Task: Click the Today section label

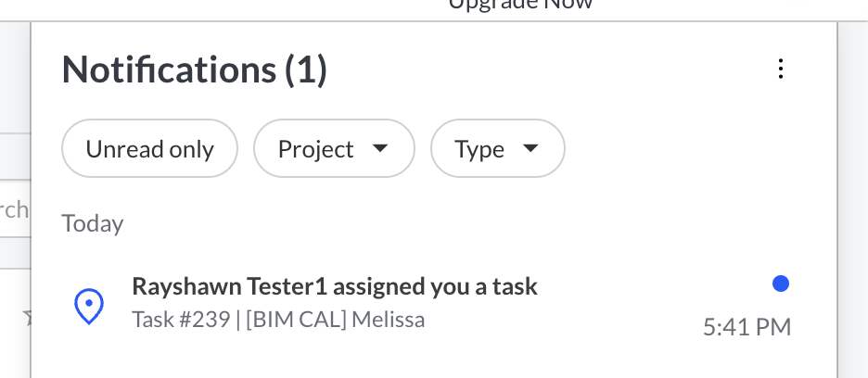Action: click(92, 223)
